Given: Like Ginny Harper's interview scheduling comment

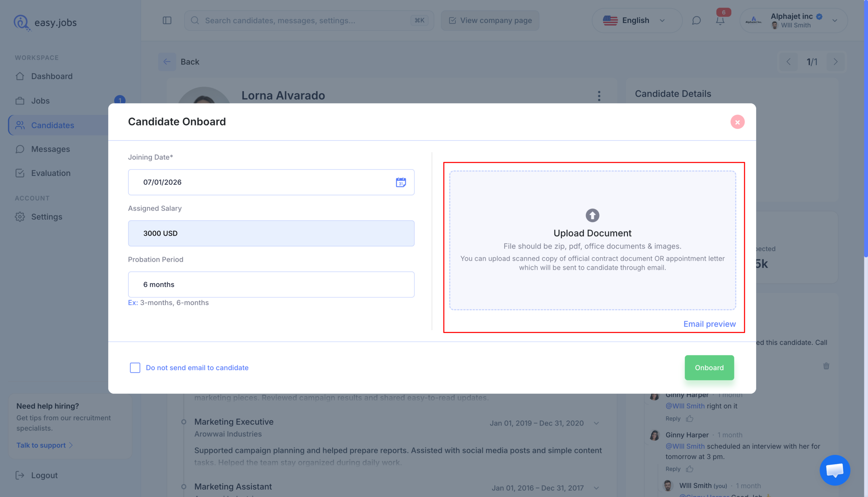Looking at the screenshot, I should click(x=689, y=469).
